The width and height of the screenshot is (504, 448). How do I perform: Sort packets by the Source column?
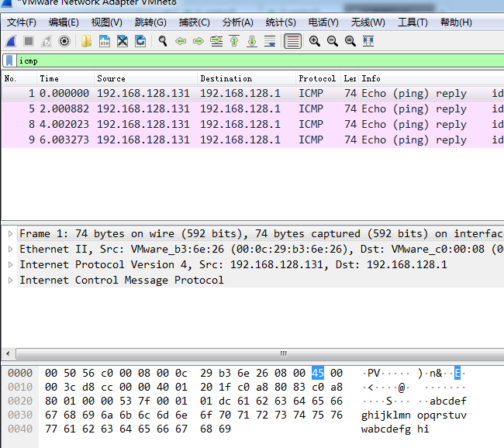point(146,78)
